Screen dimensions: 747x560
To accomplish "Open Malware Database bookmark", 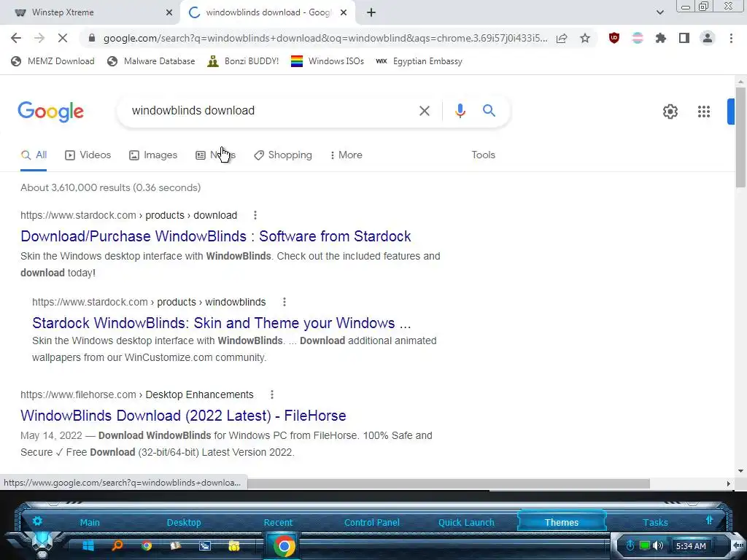I will click(x=151, y=61).
